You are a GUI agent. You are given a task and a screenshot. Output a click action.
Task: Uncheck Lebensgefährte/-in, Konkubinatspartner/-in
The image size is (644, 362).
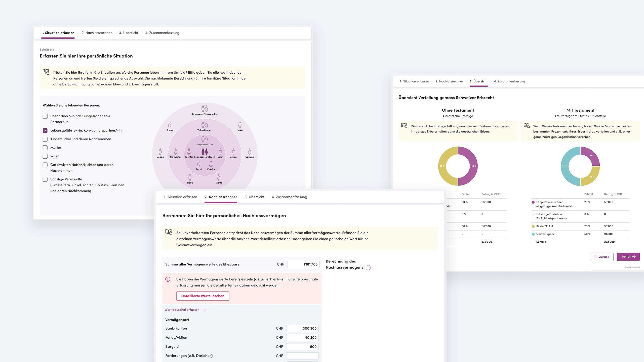(45, 130)
